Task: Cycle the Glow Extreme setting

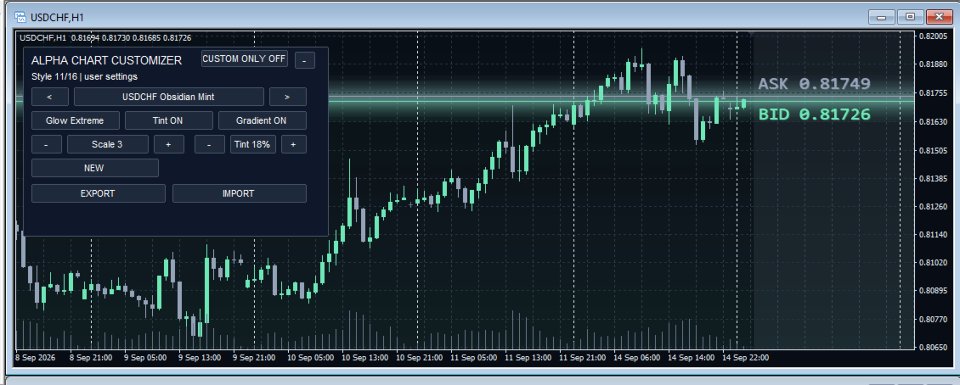Action: pyautogui.click(x=75, y=121)
